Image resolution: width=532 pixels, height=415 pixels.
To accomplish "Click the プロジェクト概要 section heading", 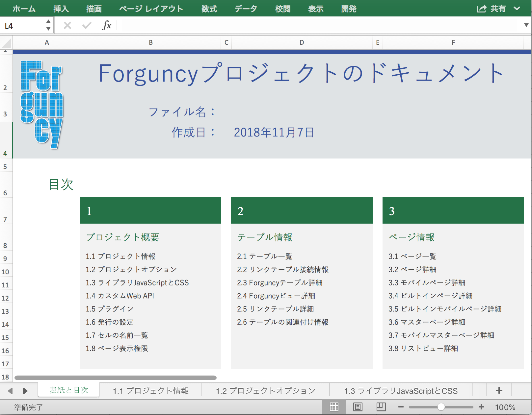I will pyautogui.click(x=122, y=237).
